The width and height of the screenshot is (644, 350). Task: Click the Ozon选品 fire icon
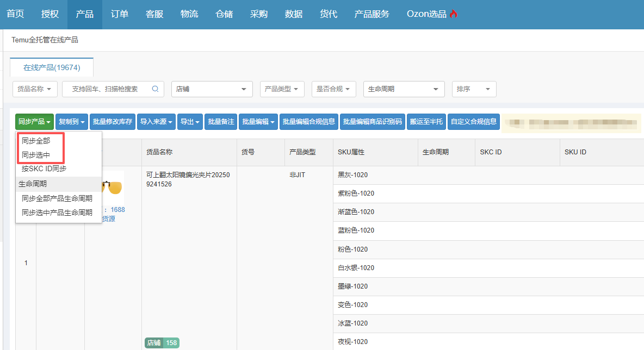(454, 14)
